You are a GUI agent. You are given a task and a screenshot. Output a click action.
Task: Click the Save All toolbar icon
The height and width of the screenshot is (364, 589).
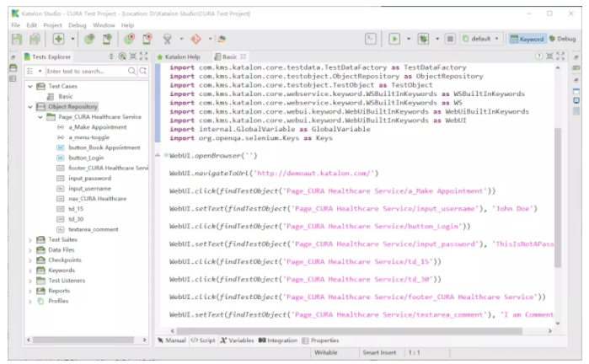(35, 39)
